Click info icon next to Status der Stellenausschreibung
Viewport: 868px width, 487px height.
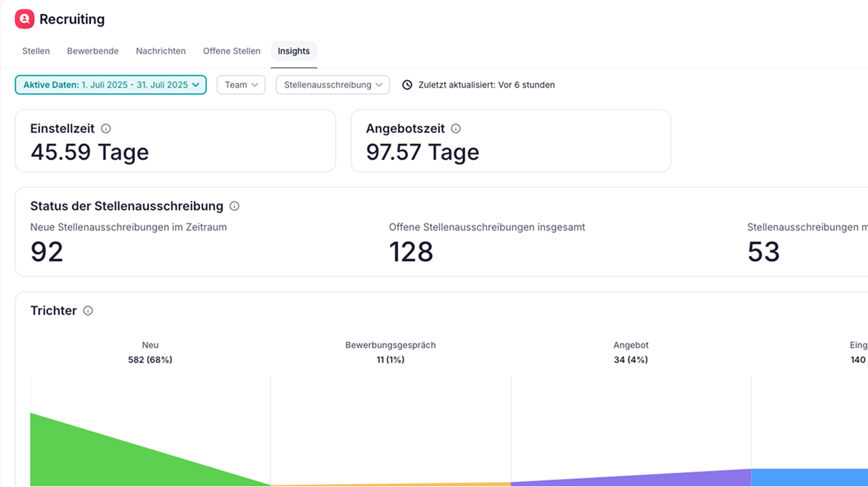pos(235,206)
